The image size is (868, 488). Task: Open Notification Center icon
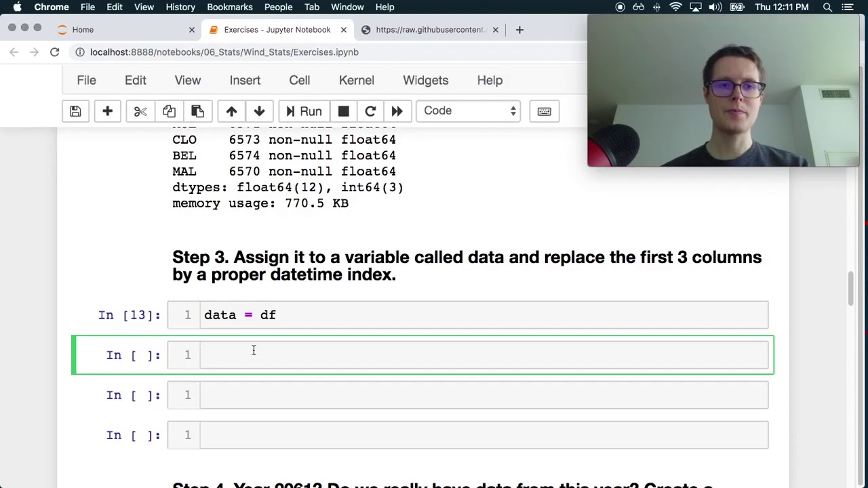(x=848, y=7)
